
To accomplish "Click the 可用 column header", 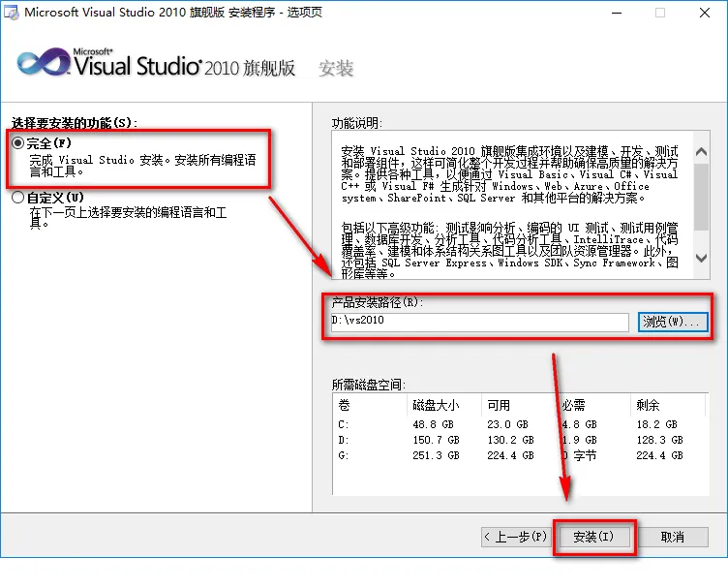I will coord(519,405).
